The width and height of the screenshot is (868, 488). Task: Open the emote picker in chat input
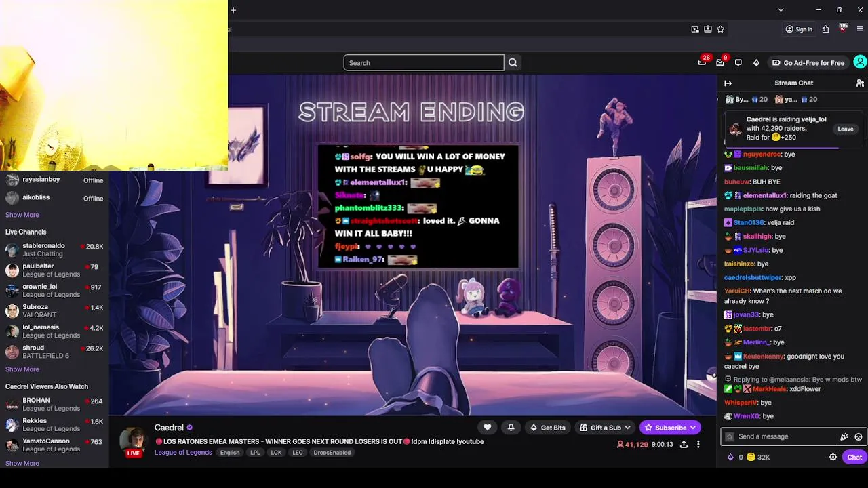[859, 437]
